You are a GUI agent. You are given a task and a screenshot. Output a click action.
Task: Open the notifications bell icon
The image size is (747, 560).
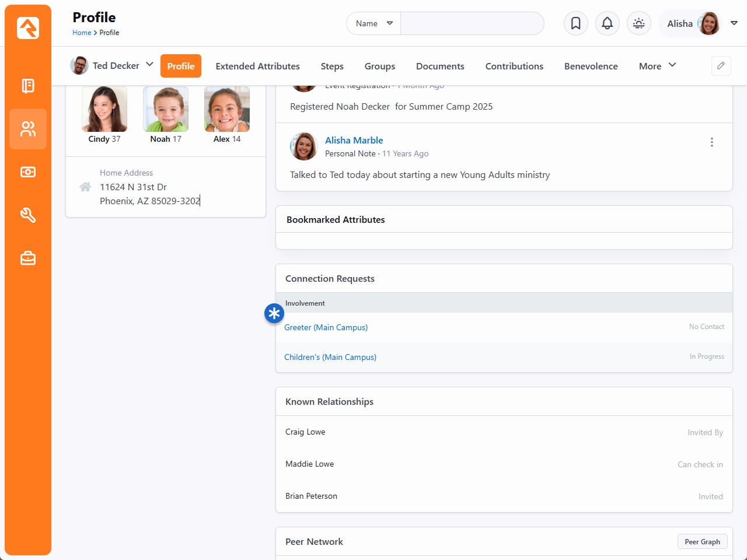point(607,23)
